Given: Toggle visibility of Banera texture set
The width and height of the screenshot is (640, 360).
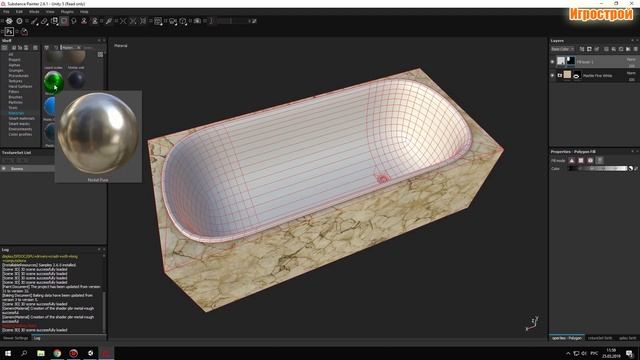Looking at the screenshot, I should [4, 169].
